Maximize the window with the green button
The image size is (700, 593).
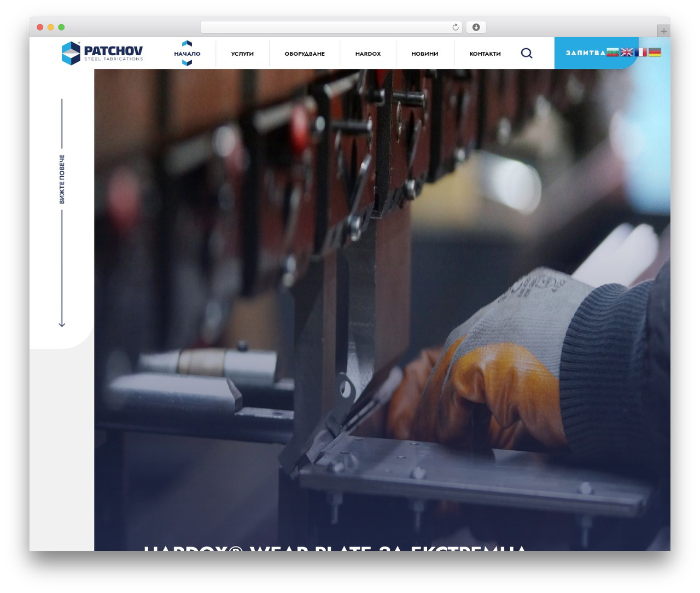click(61, 27)
